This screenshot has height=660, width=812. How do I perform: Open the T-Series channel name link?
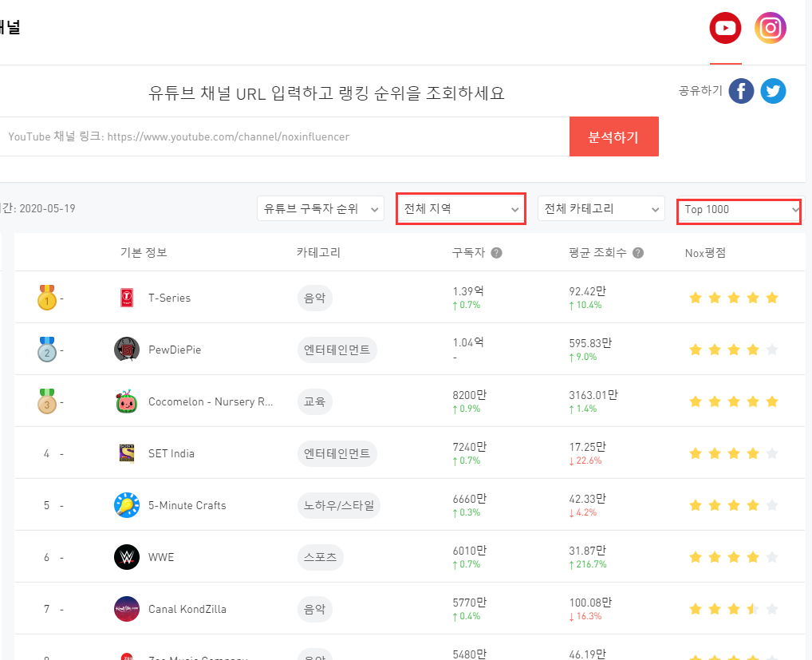click(x=169, y=298)
